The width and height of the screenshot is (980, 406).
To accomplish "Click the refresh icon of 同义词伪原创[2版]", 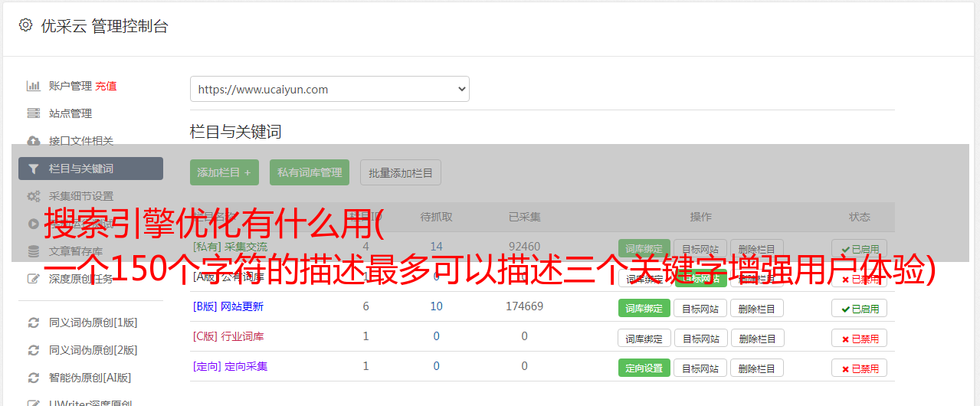I will coord(34,350).
